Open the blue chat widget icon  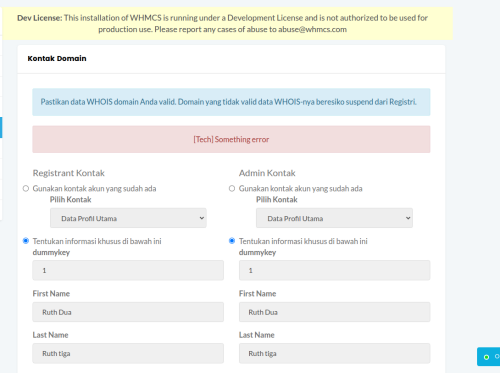tap(489, 357)
